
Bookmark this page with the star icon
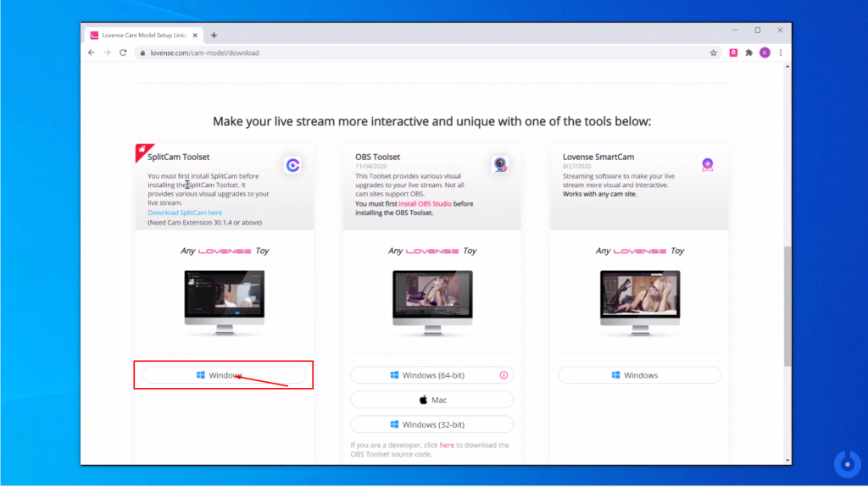click(714, 53)
